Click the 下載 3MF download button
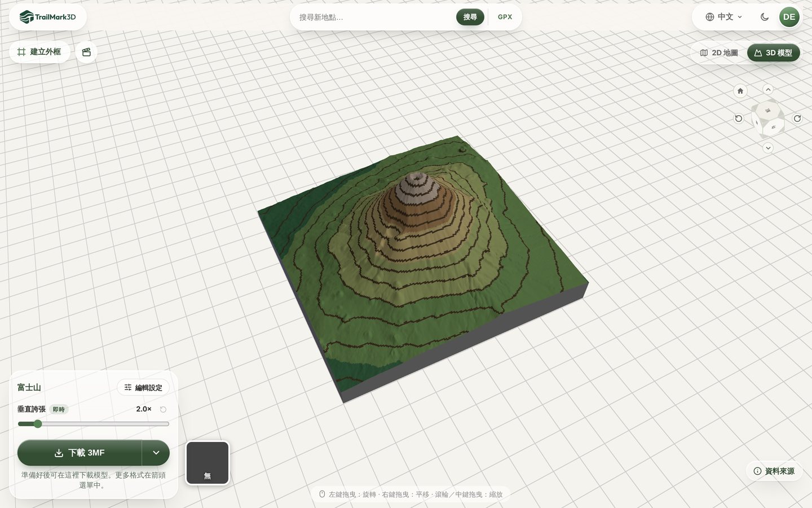This screenshot has height=508, width=812. coord(80,453)
